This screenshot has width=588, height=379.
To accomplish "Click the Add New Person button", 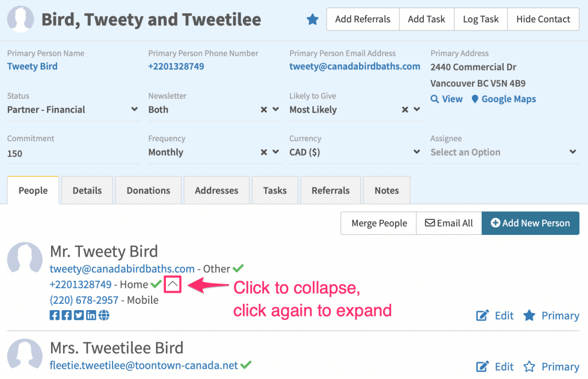I will click(x=530, y=223).
